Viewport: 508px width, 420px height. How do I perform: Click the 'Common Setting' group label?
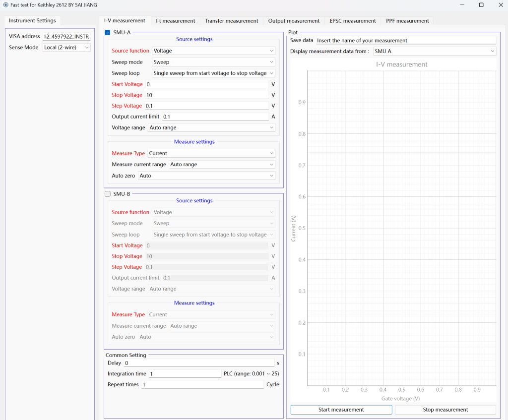(126, 355)
